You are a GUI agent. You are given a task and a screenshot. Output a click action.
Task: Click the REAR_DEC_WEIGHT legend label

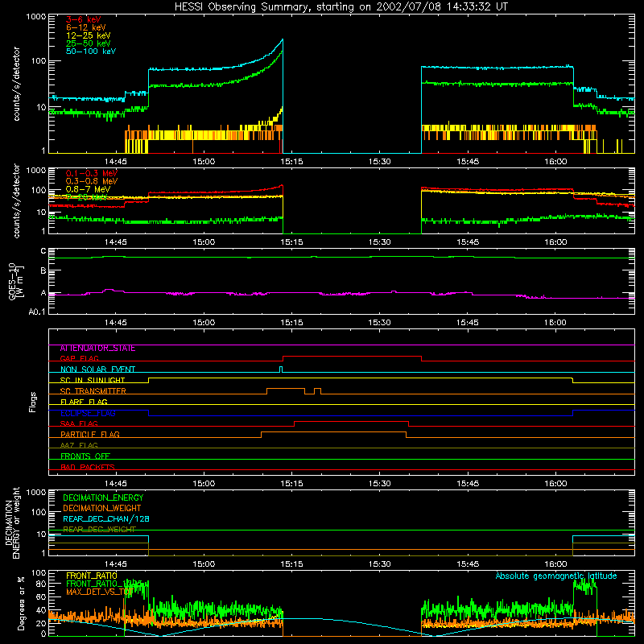click(x=99, y=530)
